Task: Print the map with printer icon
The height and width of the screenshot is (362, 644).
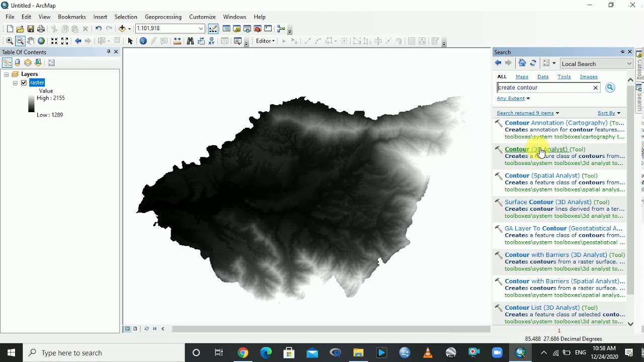Action: point(41,29)
